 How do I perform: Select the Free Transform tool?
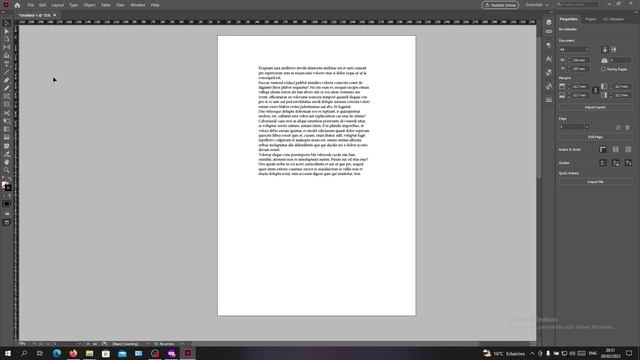(x=7, y=121)
